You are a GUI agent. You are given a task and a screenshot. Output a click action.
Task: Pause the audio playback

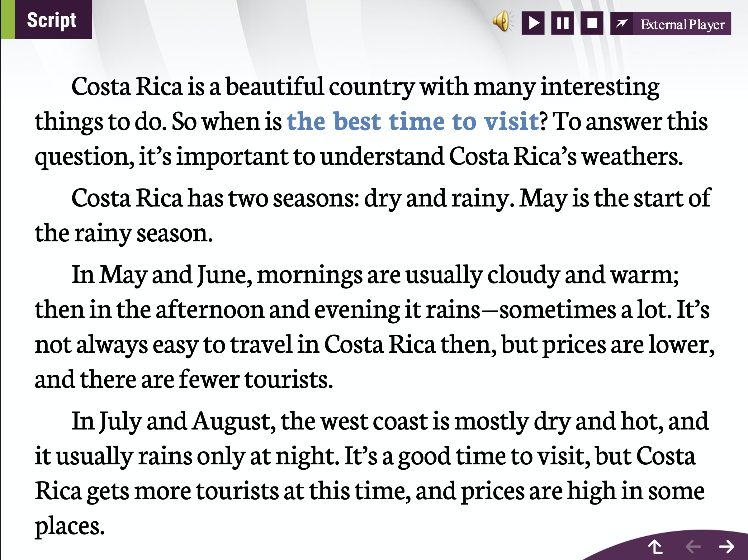(x=562, y=23)
